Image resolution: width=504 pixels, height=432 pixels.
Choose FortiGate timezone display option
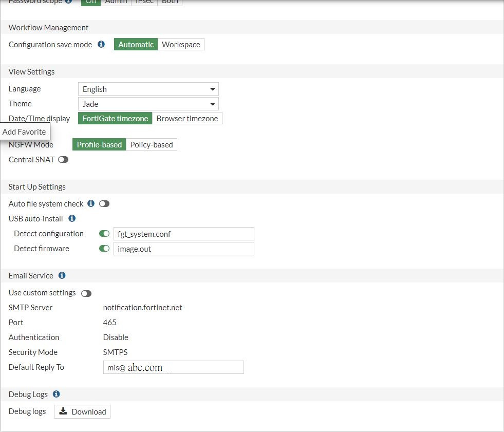click(115, 118)
